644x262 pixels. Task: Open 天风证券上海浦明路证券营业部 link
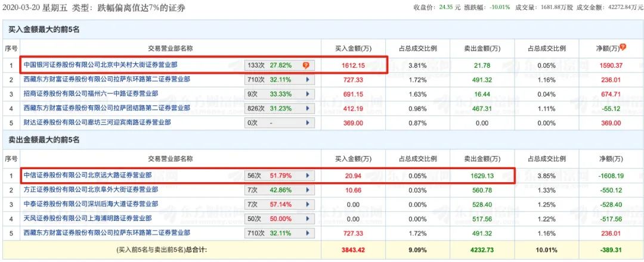pyautogui.click(x=88, y=218)
